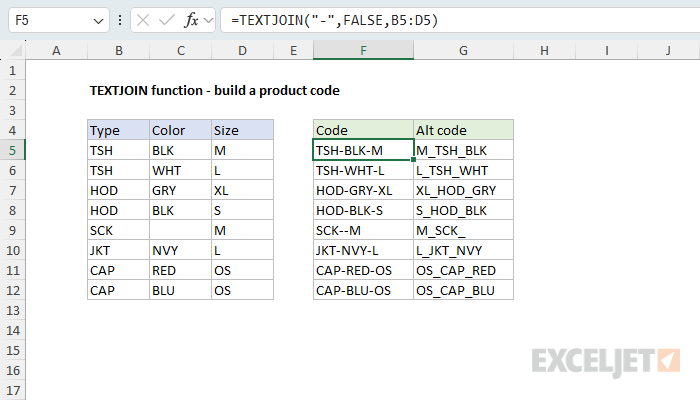This screenshot has width=700, height=400.
Task: Select column C header
Action: coord(180,50)
